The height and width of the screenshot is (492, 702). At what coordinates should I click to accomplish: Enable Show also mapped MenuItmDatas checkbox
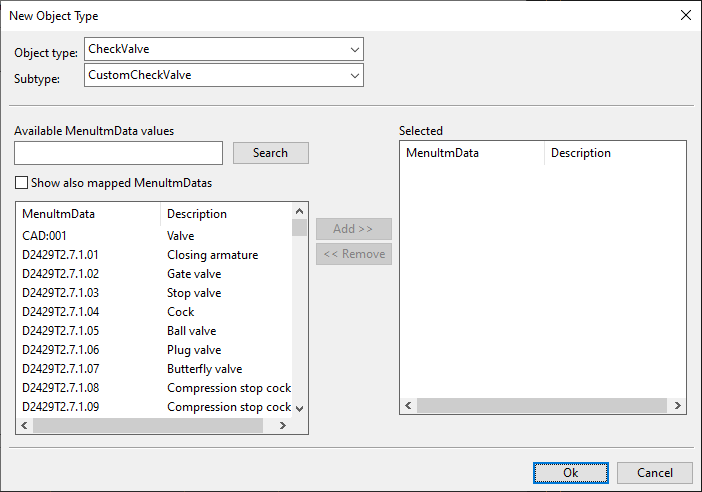coord(22,183)
